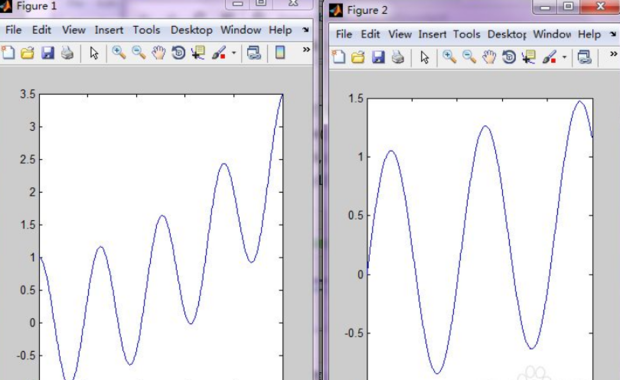
Task: Activate Zoom Out tool in Figure 2
Action: click(469, 57)
